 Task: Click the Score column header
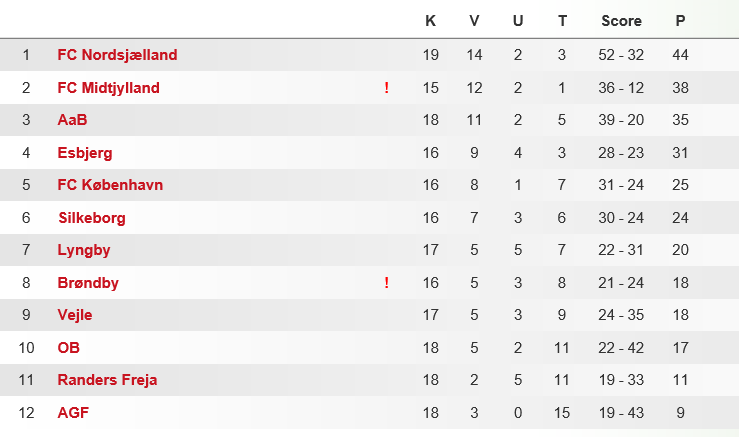(x=621, y=21)
